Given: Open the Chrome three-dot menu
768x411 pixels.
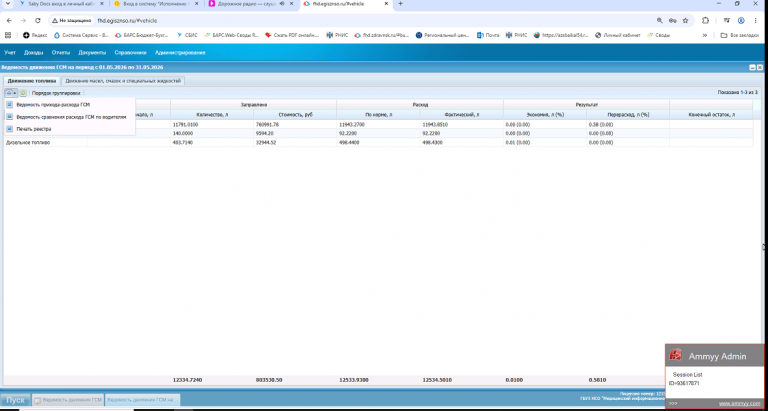Looking at the screenshot, I should pyautogui.click(x=756, y=21).
